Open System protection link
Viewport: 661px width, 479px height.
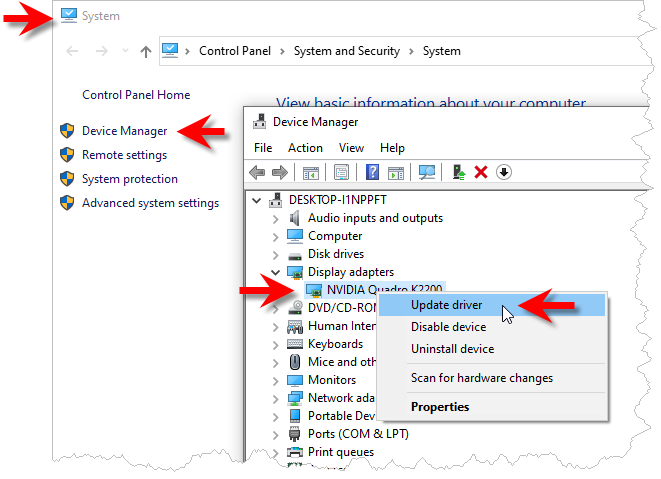click(129, 179)
